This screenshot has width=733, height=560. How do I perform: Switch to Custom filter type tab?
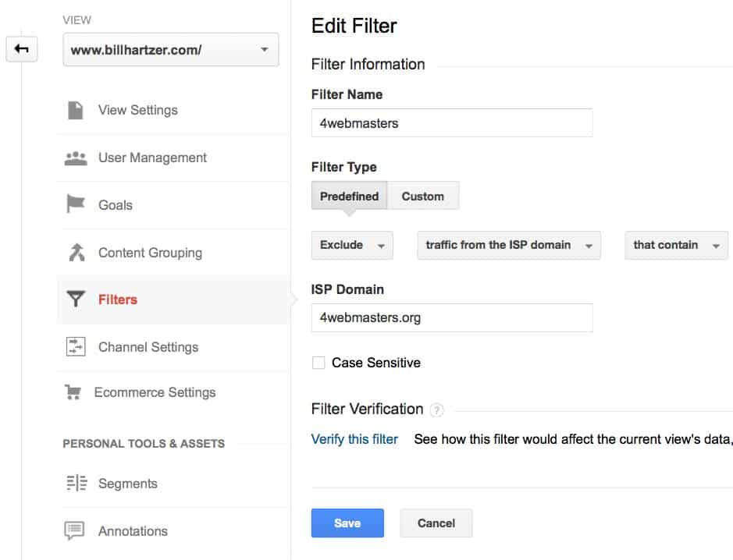click(422, 197)
